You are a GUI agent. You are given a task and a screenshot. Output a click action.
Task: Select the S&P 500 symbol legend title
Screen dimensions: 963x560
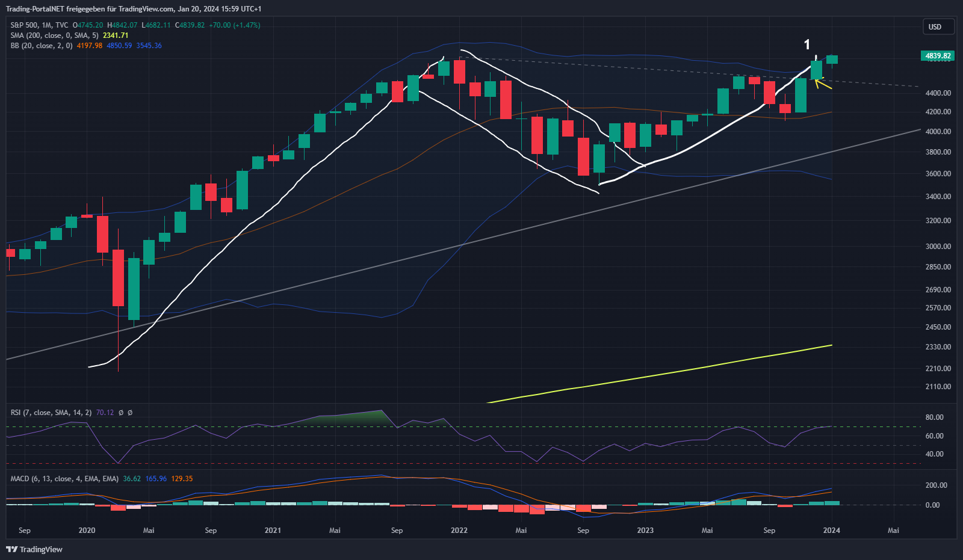[x=39, y=25]
